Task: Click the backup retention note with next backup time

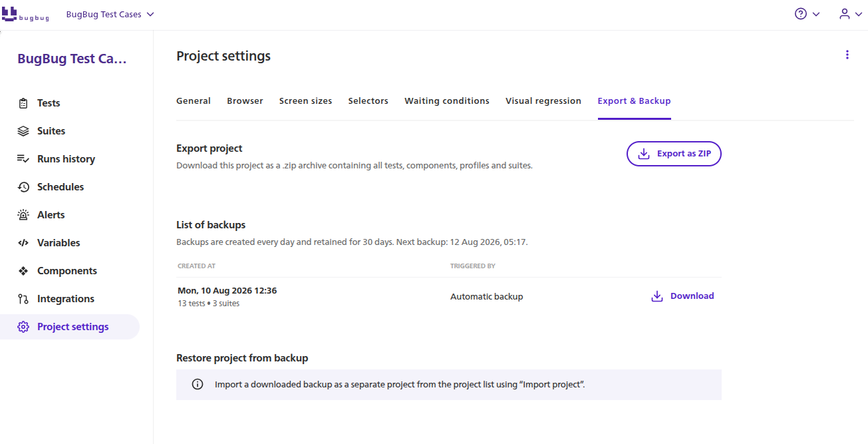Action: coord(352,242)
